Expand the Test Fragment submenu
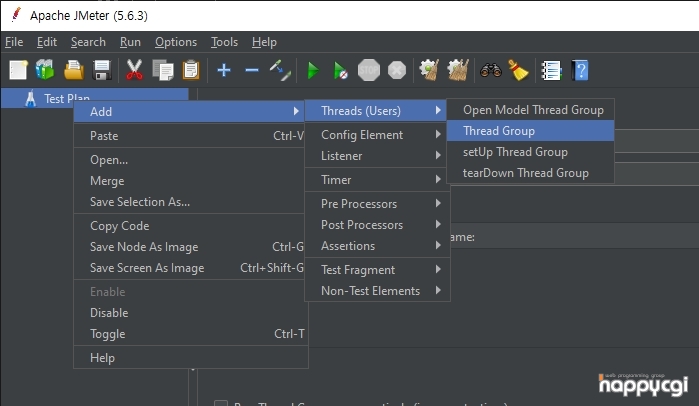 tap(377, 270)
